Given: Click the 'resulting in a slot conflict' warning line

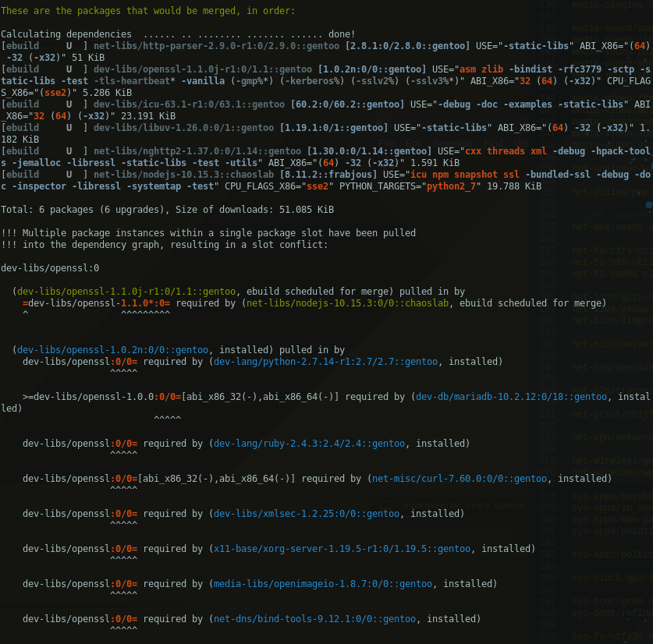Looking at the screenshot, I should click(x=165, y=243).
